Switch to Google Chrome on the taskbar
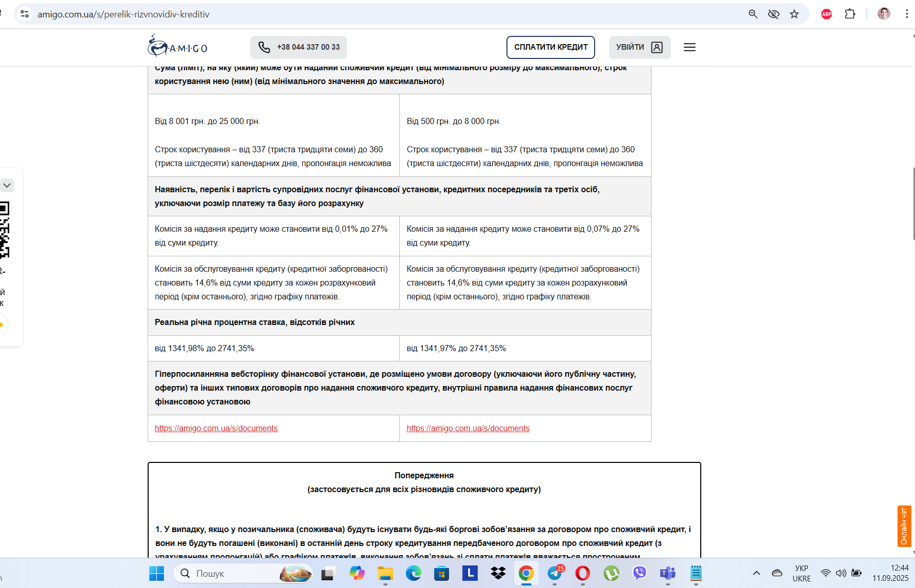 pyautogui.click(x=526, y=573)
